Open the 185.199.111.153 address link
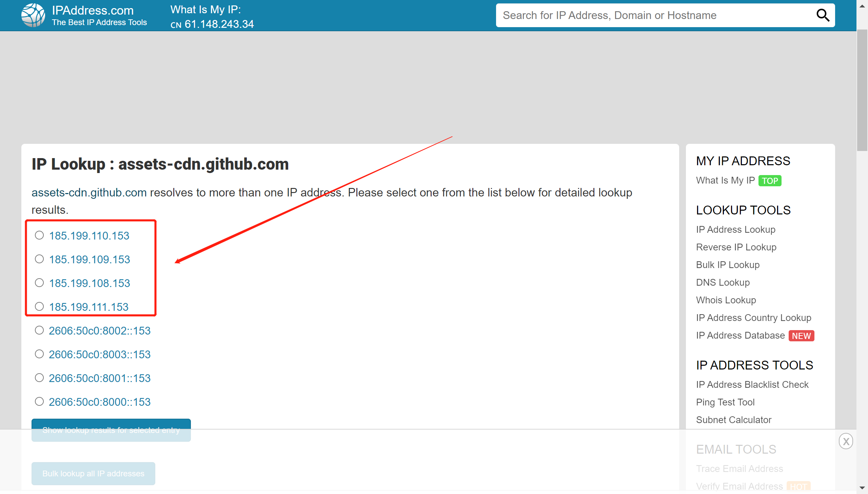 (89, 307)
